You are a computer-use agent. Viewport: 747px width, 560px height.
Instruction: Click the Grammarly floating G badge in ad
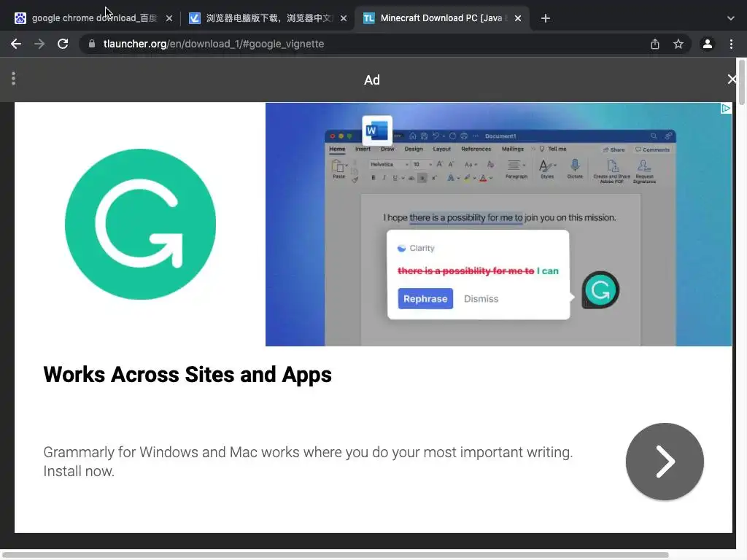tap(600, 289)
